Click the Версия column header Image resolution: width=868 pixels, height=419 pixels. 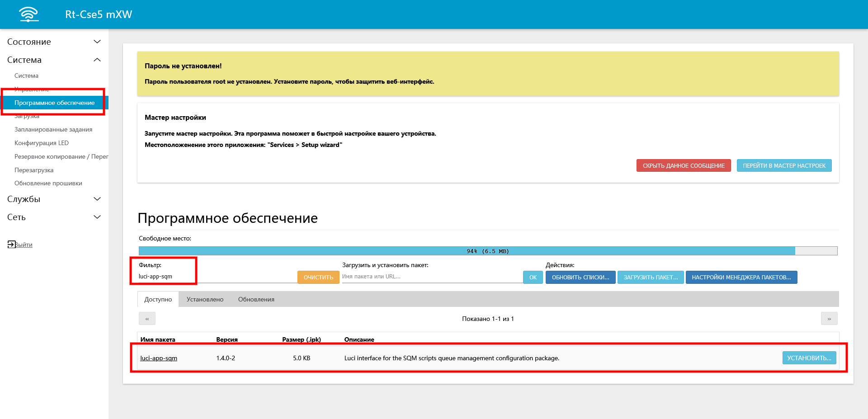click(227, 339)
